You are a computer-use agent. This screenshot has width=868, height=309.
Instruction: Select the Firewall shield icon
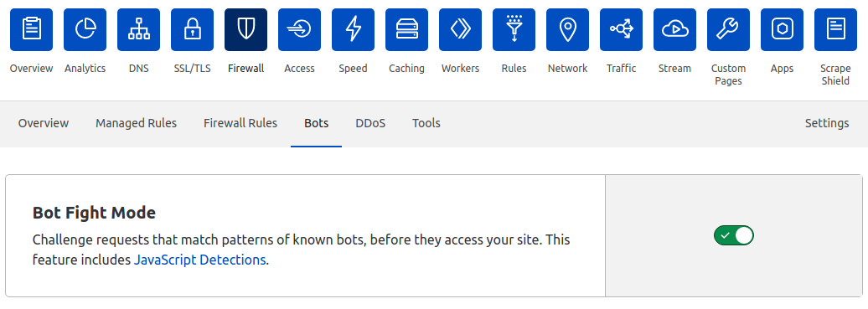click(245, 29)
